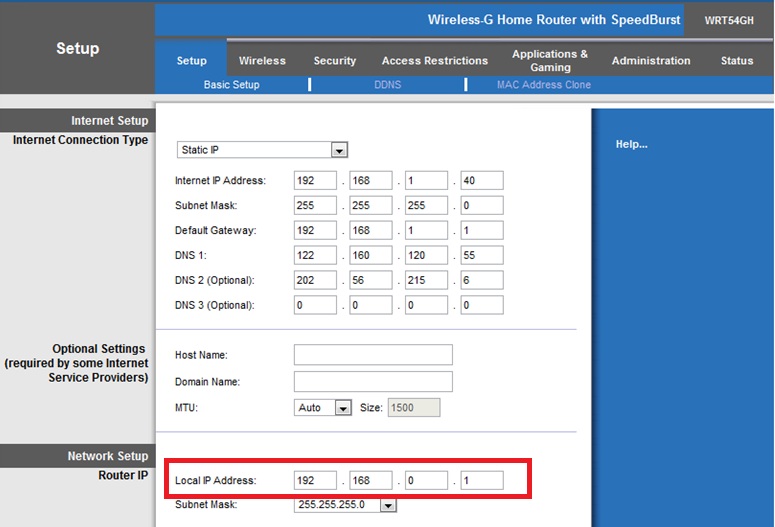Click Local IP Address third octet 0
This screenshot has width=775, height=527.
[427, 481]
